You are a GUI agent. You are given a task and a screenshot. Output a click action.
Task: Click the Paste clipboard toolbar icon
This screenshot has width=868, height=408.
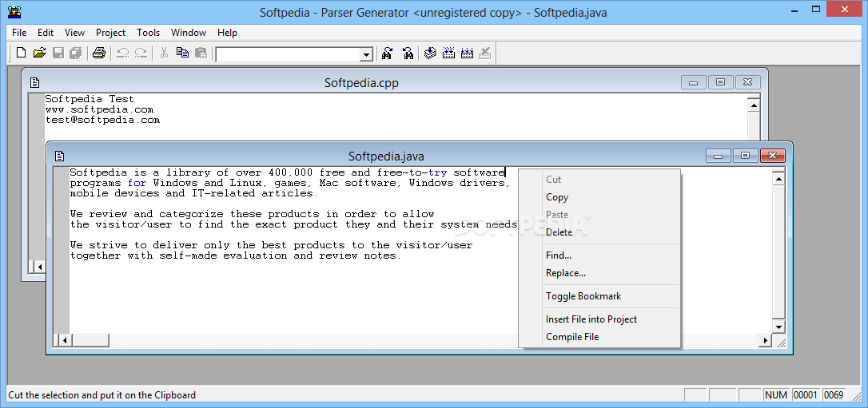coord(201,53)
